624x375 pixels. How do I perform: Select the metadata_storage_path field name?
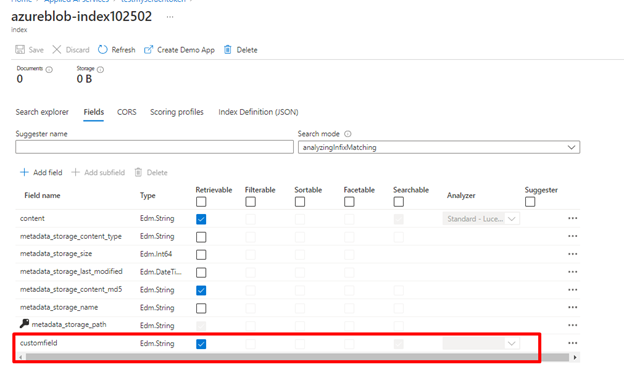(x=69, y=324)
